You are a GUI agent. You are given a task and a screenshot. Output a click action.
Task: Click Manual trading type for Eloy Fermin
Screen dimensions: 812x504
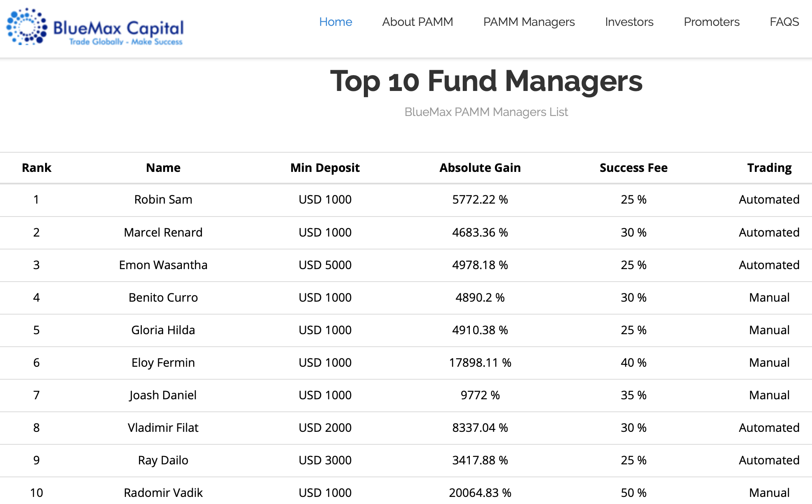click(769, 363)
